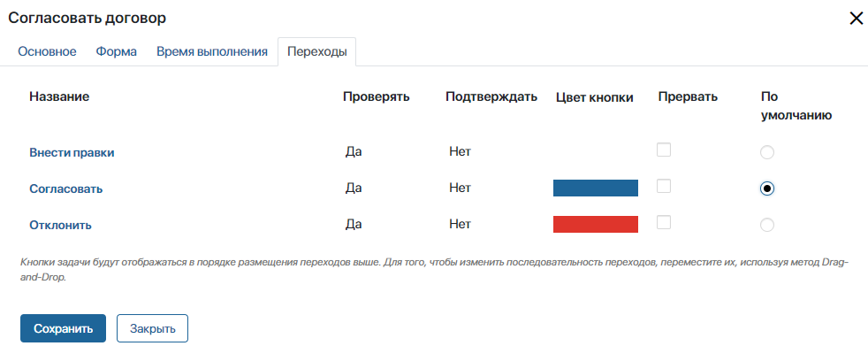The width and height of the screenshot is (868, 346).
Task: Select the Переходы tab
Action: pyautogui.click(x=317, y=52)
